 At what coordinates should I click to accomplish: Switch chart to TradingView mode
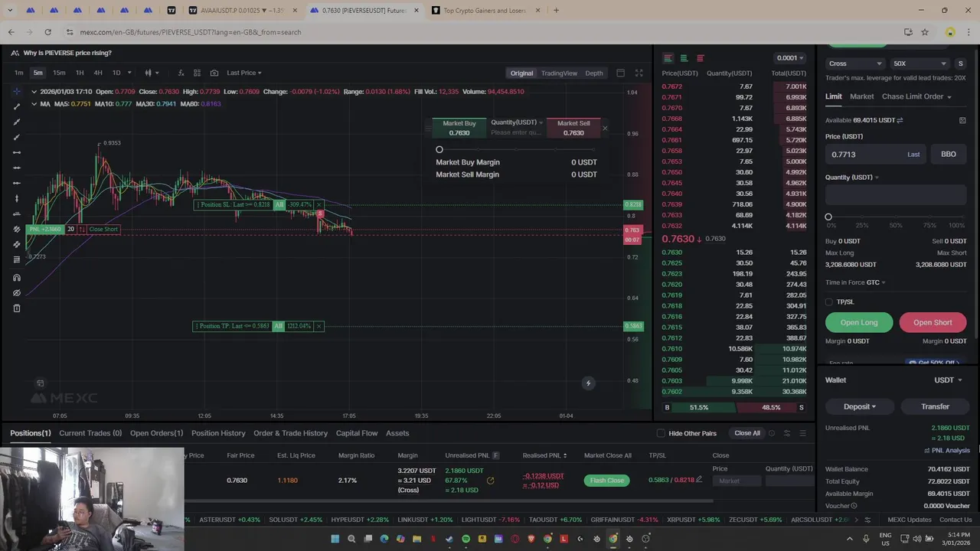coord(559,73)
